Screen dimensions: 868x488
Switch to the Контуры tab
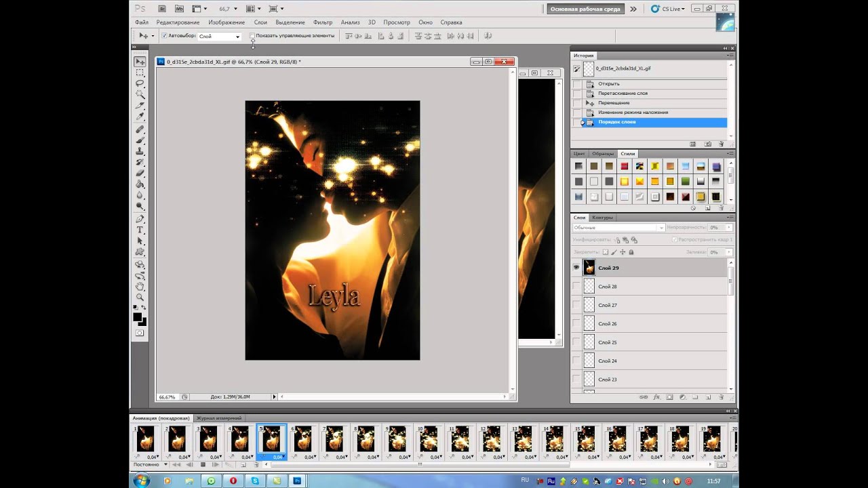click(x=602, y=218)
